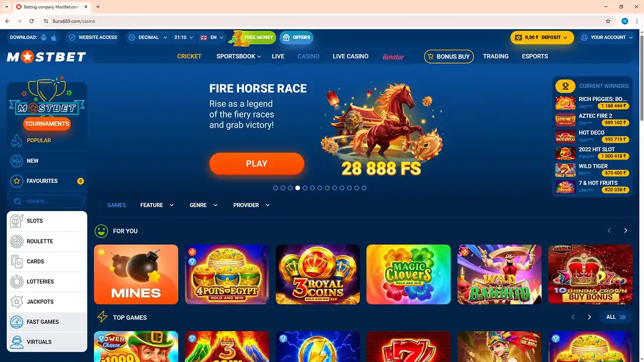The image size is (644, 362).
Task: Click the Tournaments button
Action: click(x=47, y=124)
